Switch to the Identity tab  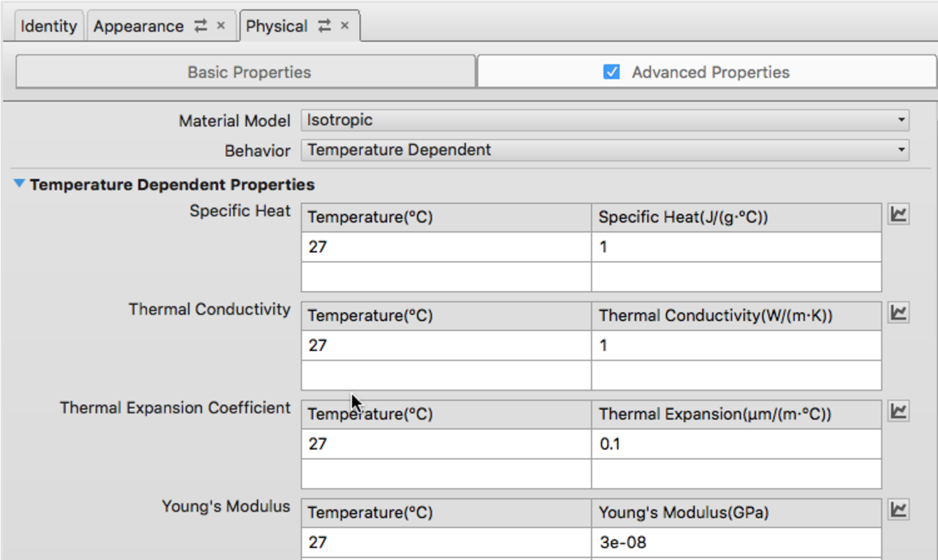coord(48,26)
